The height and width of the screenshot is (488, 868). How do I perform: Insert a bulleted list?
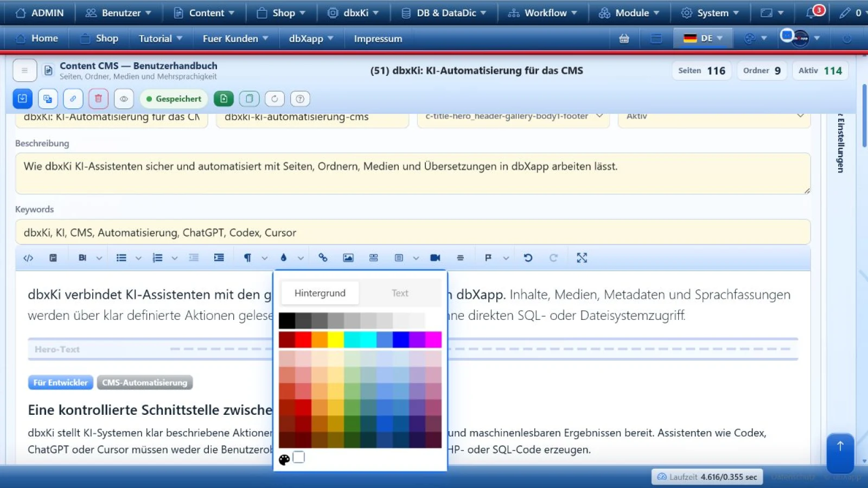(x=122, y=258)
